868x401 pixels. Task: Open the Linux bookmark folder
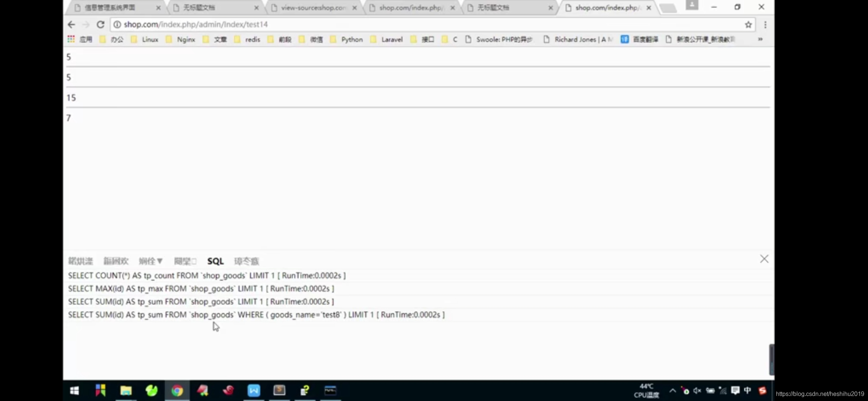click(145, 39)
